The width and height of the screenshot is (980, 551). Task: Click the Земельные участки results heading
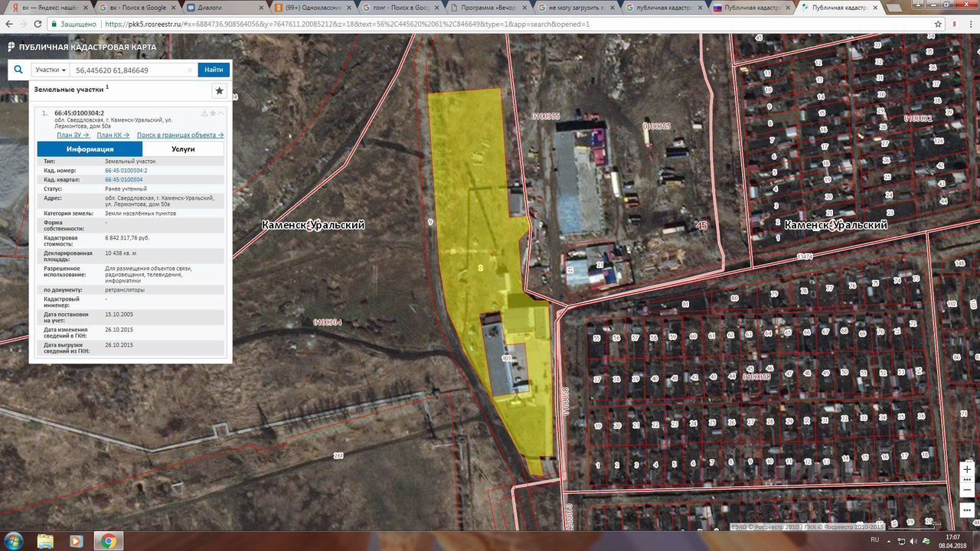pyautogui.click(x=69, y=90)
